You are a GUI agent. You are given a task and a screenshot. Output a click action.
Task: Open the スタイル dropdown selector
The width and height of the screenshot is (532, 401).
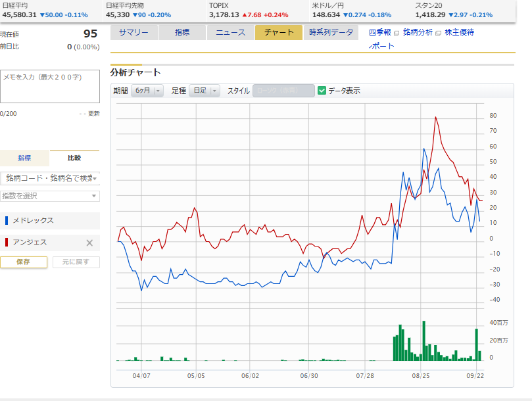click(283, 91)
